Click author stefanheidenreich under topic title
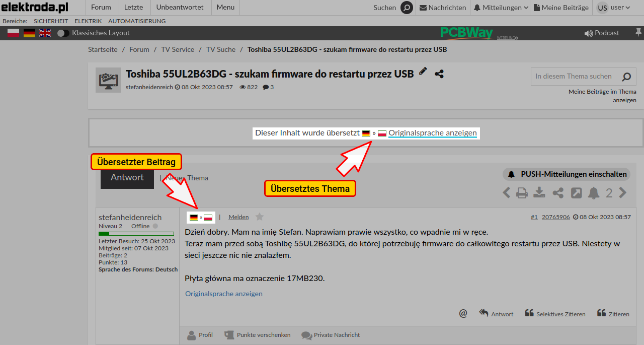The width and height of the screenshot is (644, 345). 149,87
